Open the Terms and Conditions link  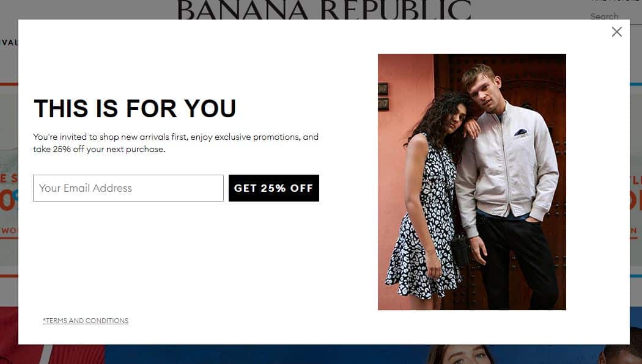pyautogui.click(x=86, y=321)
